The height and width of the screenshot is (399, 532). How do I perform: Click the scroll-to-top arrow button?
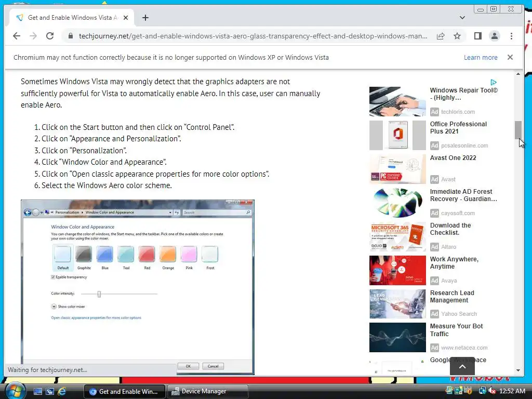click(x=462, y=366)
